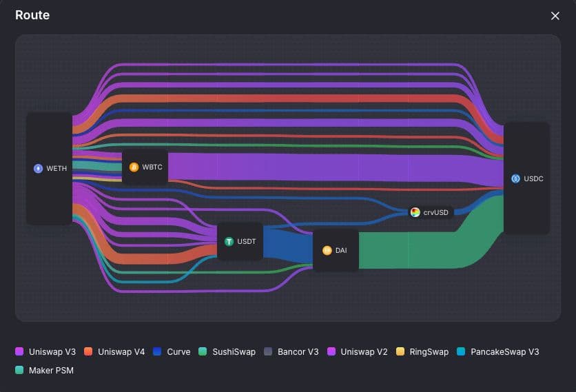Click the Uniswap V3 legend color swatch
The height and width of the screenshot is (392, 576).
click(x=19, y=351)
